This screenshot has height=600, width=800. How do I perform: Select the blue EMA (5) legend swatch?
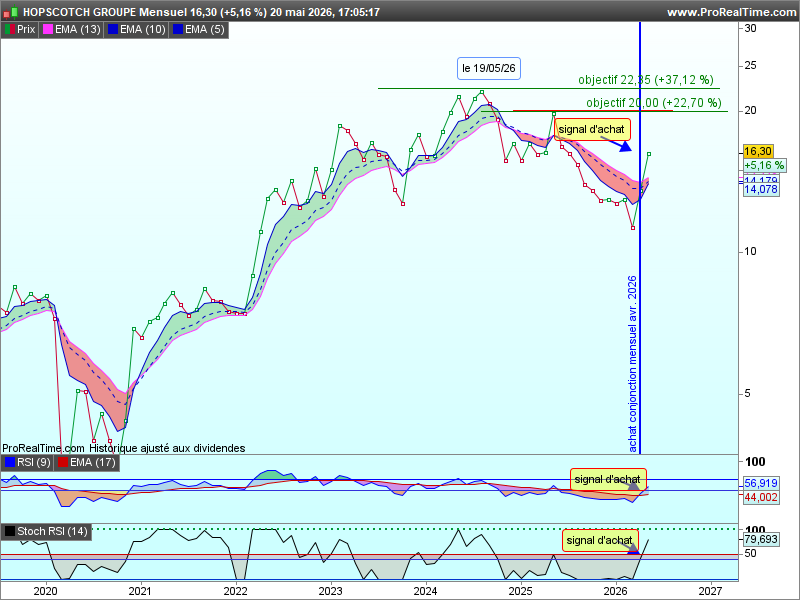[178, 30]
